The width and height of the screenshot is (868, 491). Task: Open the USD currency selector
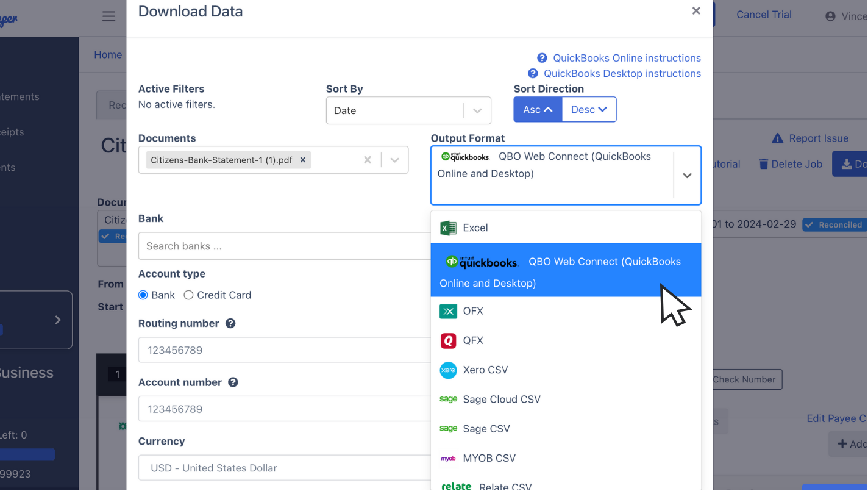click(285, 468)
